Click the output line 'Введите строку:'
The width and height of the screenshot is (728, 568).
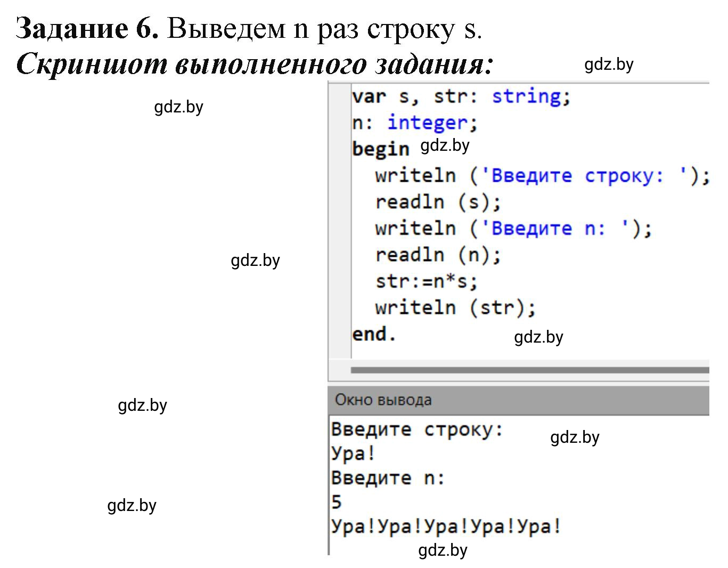417,429
